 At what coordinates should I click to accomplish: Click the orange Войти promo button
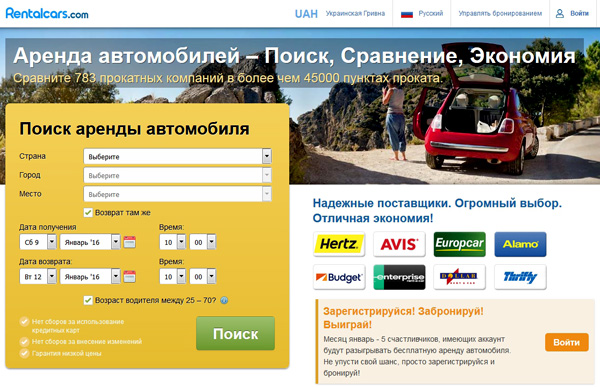(x=567, y=342)
